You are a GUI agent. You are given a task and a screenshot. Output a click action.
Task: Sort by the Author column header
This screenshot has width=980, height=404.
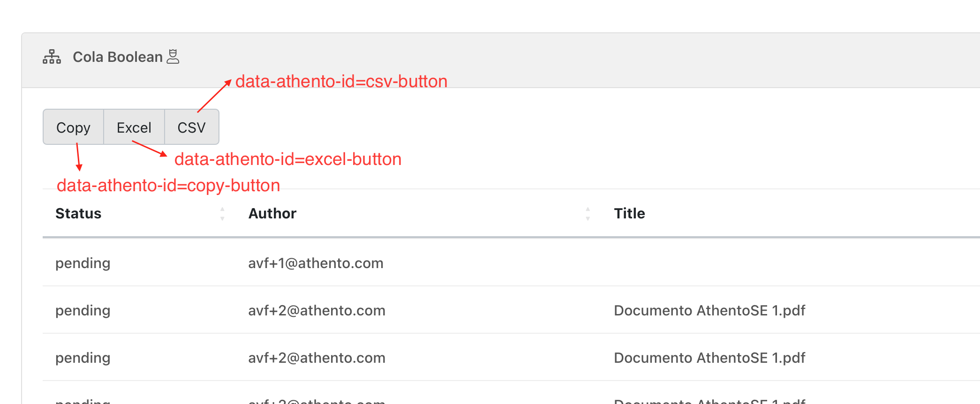(x=272, y=214)
